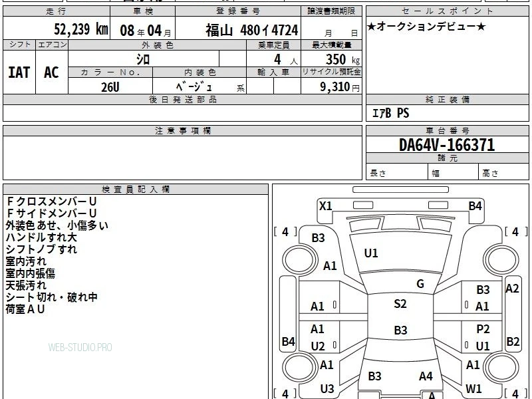
Task: Select note line ＦサイドメンバーＵ
Action: click(51, 213)
